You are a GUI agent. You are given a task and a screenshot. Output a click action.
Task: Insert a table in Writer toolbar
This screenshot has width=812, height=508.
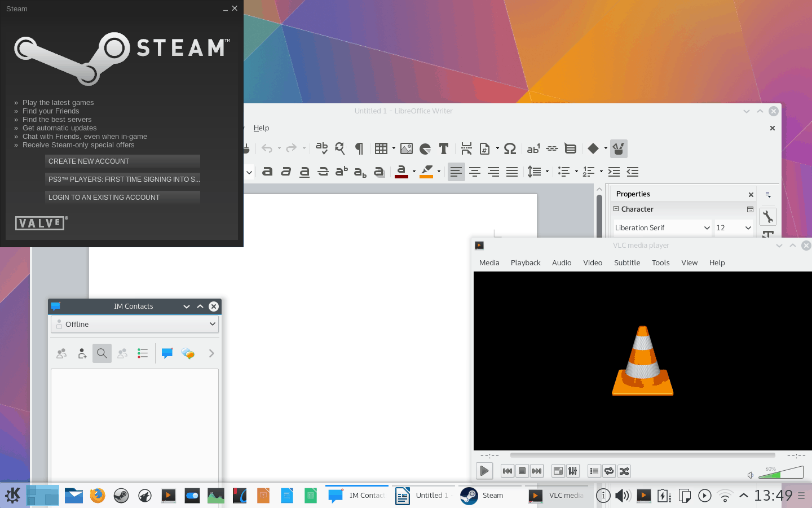click(x=381, y=148)
